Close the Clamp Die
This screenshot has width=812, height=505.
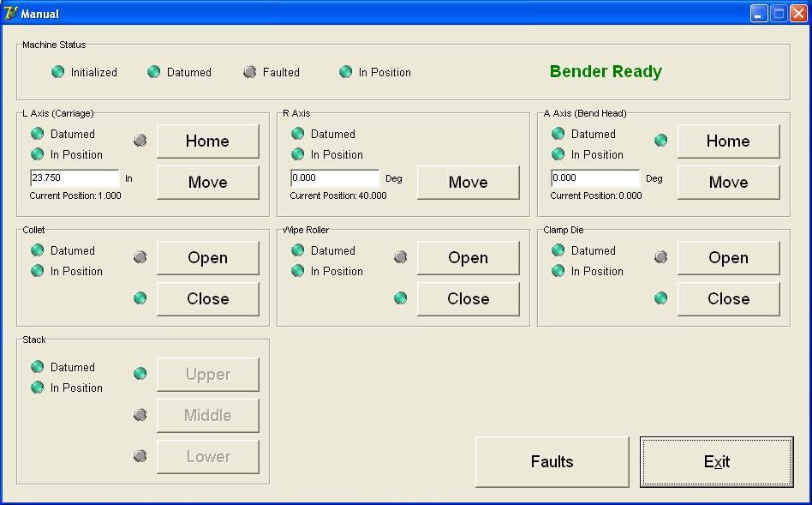pos(728,298)
